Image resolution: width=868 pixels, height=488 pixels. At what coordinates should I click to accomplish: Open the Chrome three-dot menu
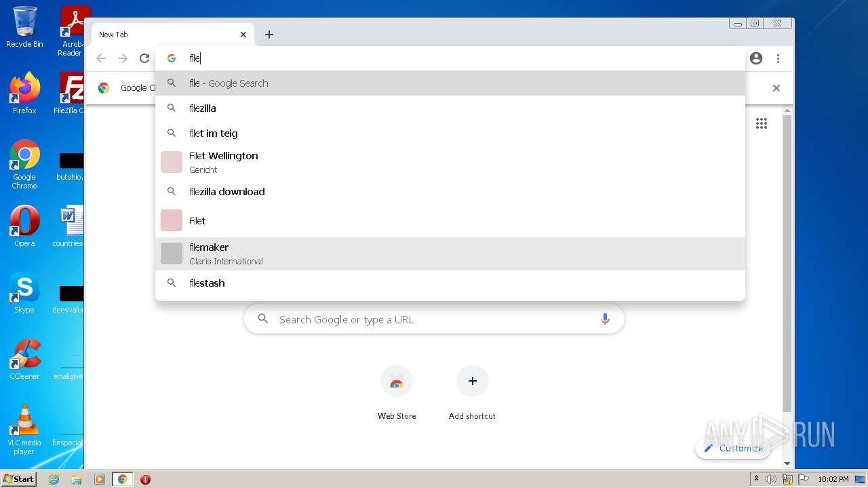[778, 58]
